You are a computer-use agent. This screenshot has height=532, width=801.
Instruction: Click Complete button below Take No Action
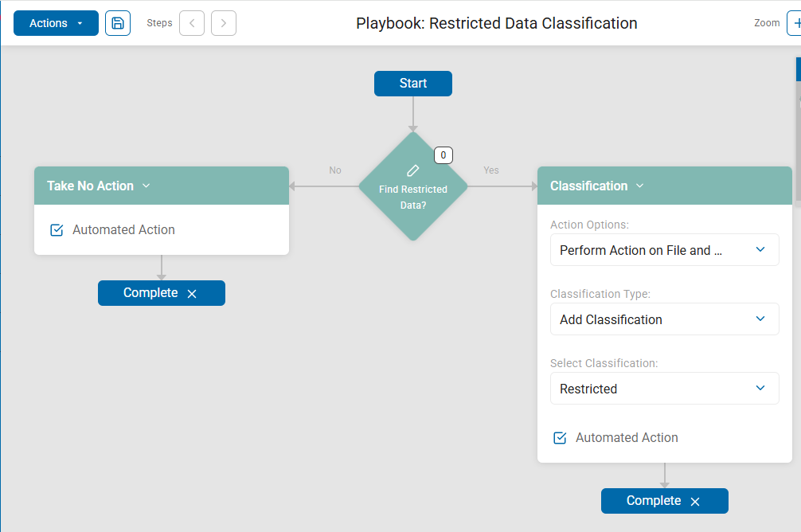(x=150, y=293)
